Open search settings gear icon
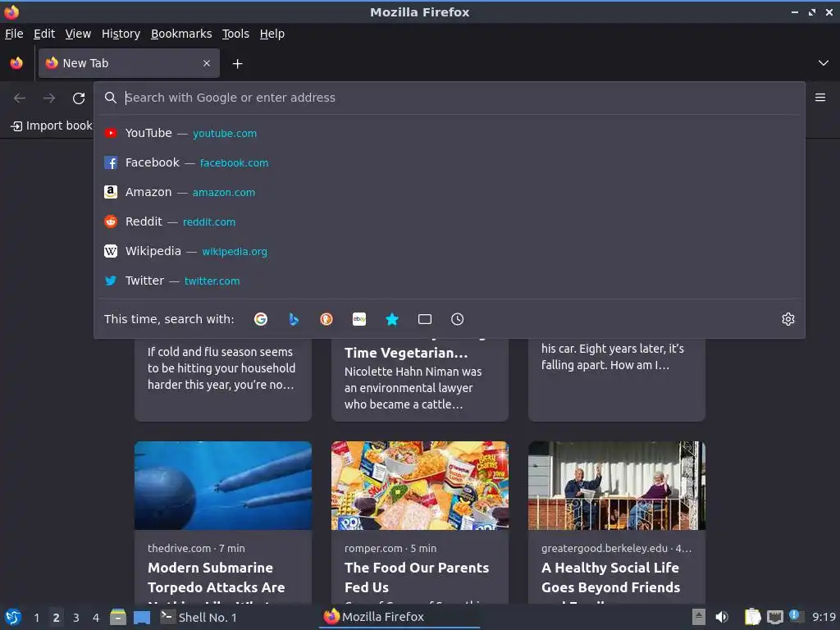Viewport: 840px width, 630px height. (788, 319)
